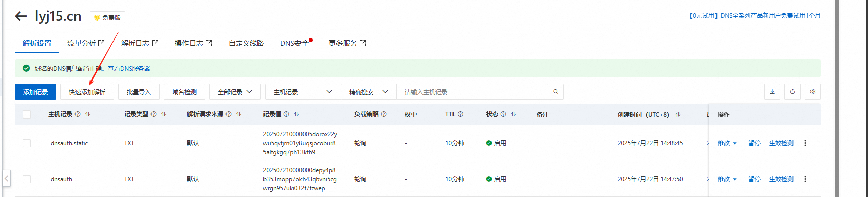Sort by 主机记录 column arrows
868x197 pixels.
click(88, 114)
